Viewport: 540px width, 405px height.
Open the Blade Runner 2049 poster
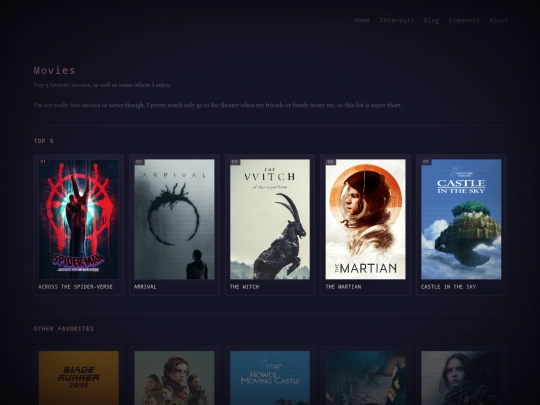pyautogui.click(x=79, y=378)
